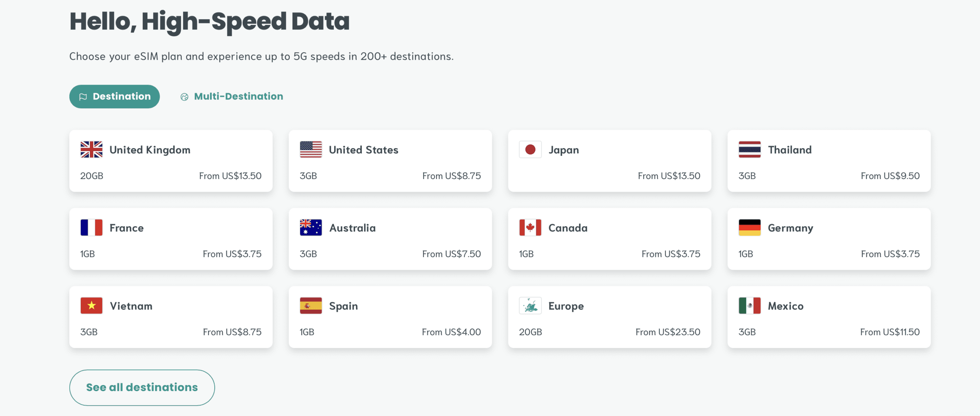Click the Spain flag icon
Viewport: 980px width, 416px height.
[311, 306]
